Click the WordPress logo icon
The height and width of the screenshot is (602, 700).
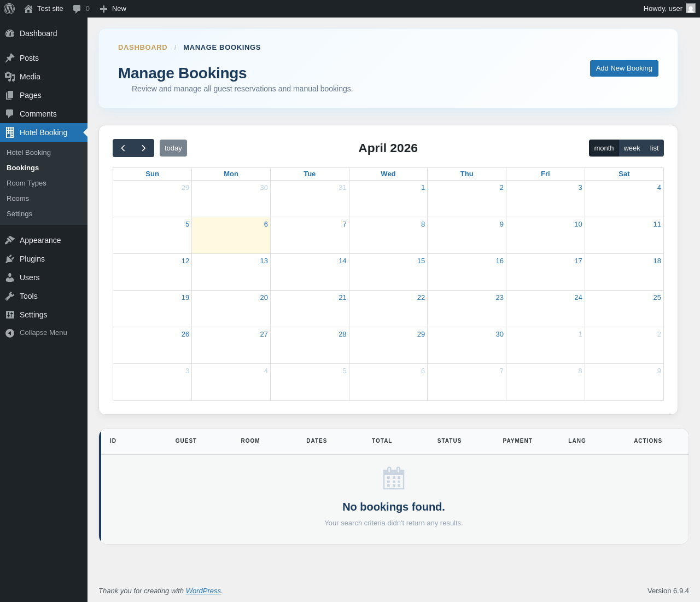coord(9,9)
